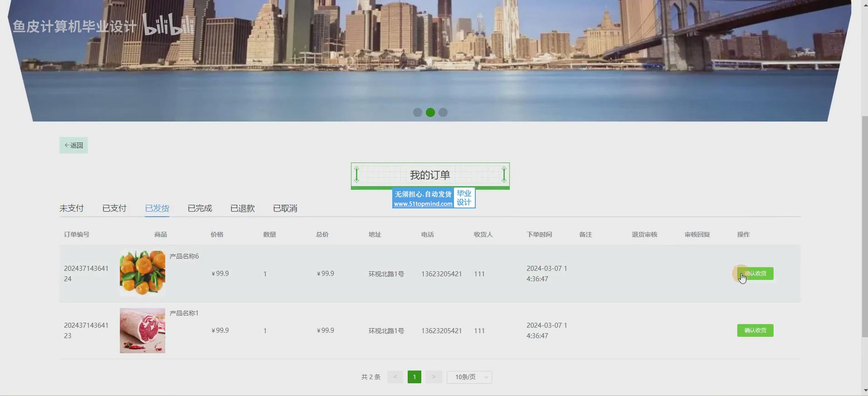Click the 退货审核 column header
This screenshot has width=868, height=396.
(645, 234)
